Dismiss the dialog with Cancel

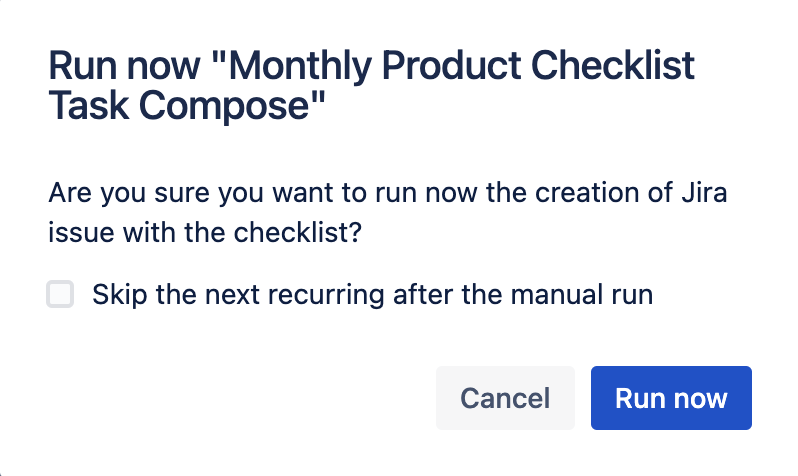click(x=505, y=398)
